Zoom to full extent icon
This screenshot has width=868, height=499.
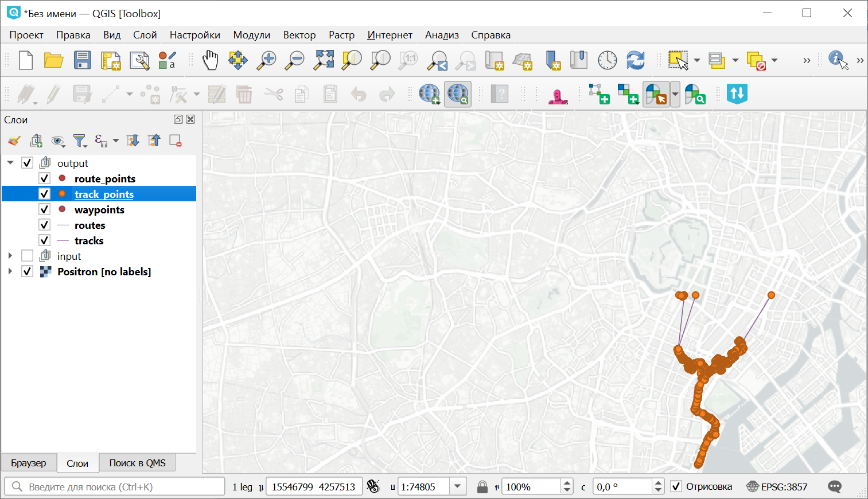pyautogui.click(x=324, y=60)
